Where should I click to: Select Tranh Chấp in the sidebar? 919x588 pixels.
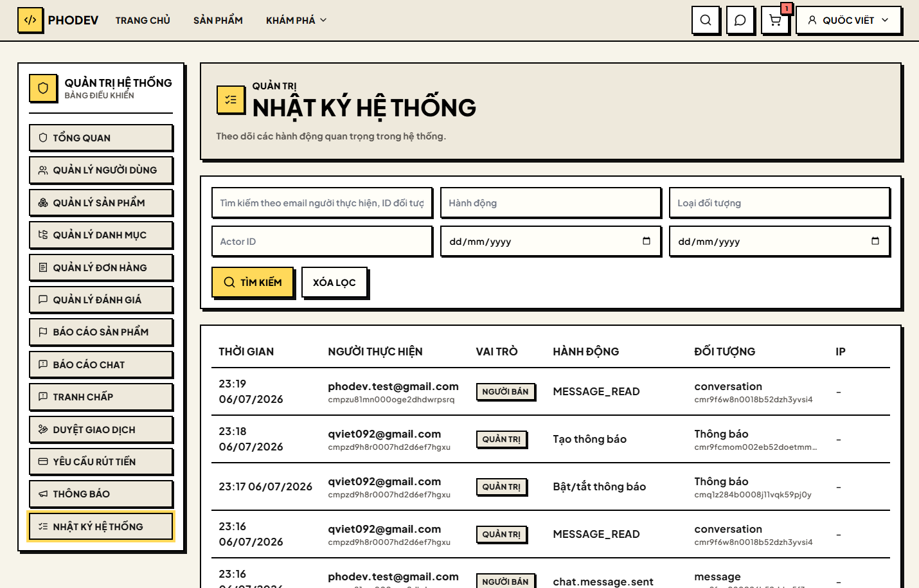click(101, 396)
